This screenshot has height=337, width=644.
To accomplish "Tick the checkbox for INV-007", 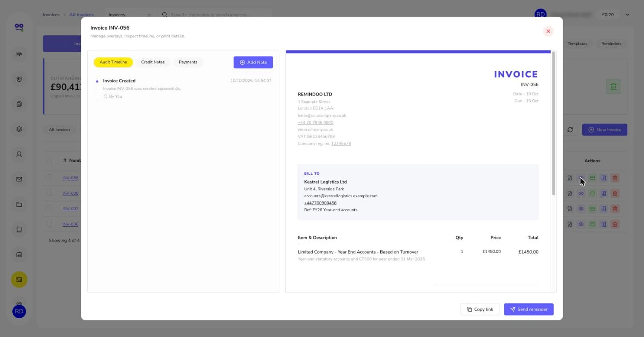I will pyautogui.click(x=49, y=208).
